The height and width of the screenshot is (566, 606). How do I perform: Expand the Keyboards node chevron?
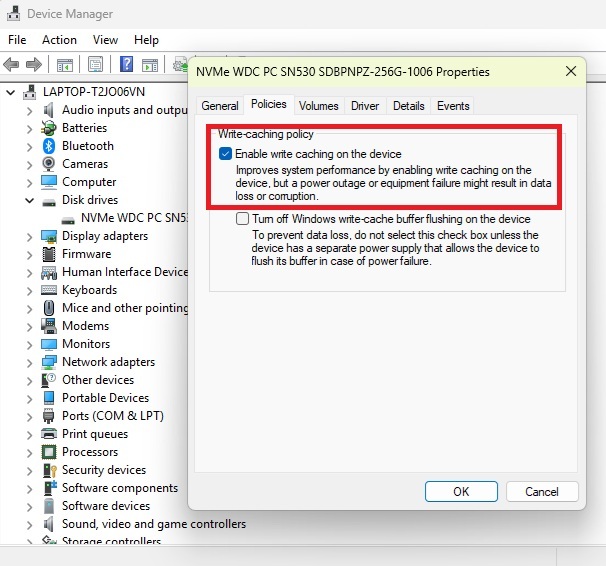point(29,291)
